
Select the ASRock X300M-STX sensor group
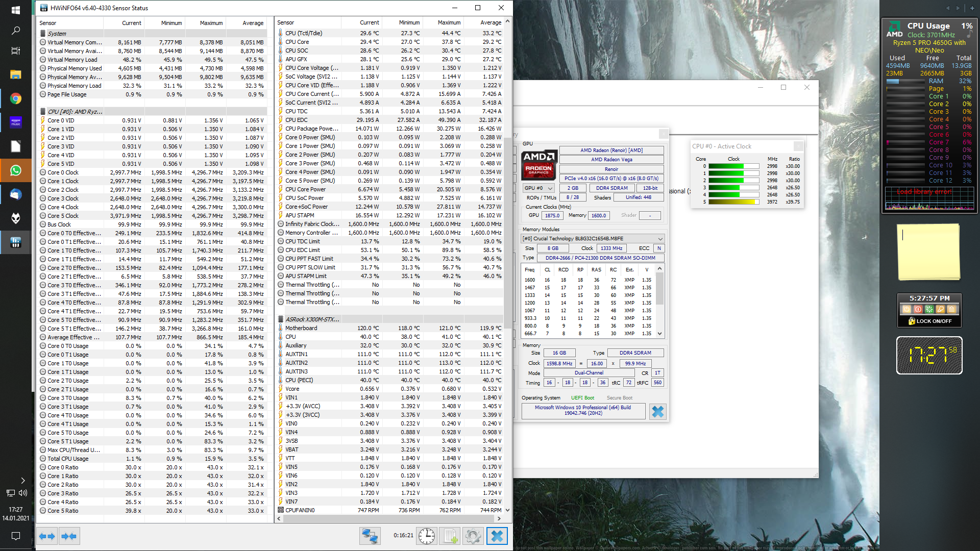point(311,319)
